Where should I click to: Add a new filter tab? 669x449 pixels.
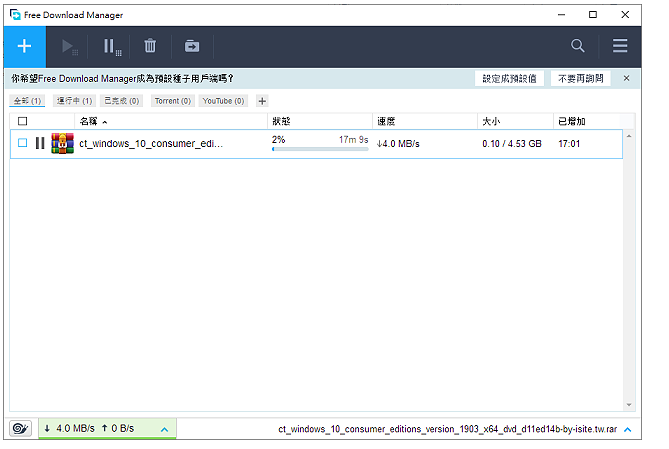click(262, 101)
